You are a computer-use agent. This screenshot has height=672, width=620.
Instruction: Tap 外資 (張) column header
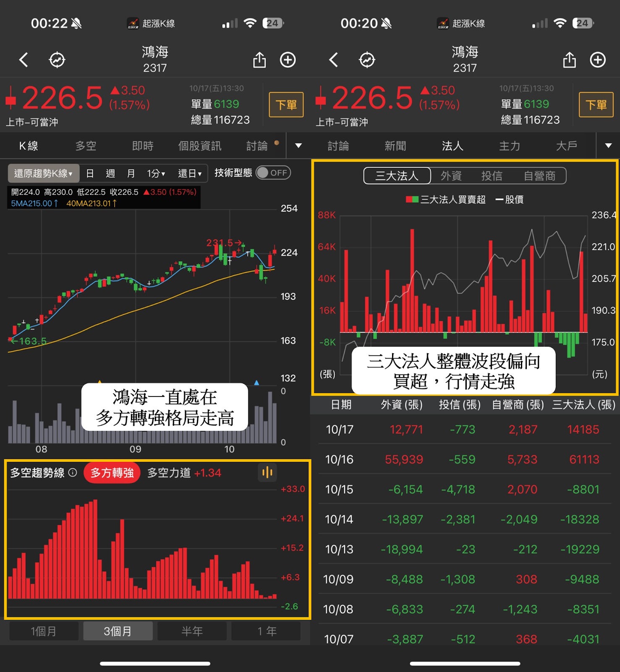[x=402, y=404]
